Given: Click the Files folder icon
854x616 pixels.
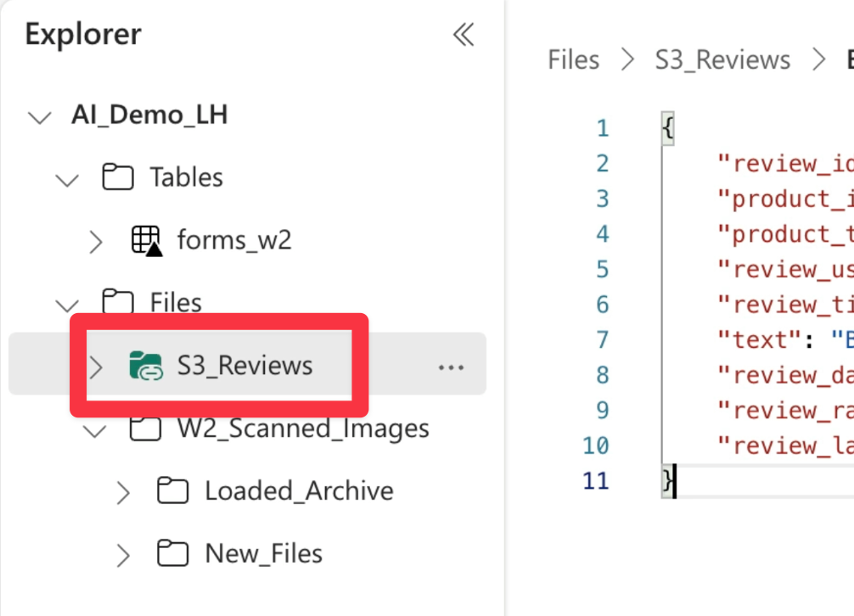Looking at the screenshot, I should click(x=118, y=302).
